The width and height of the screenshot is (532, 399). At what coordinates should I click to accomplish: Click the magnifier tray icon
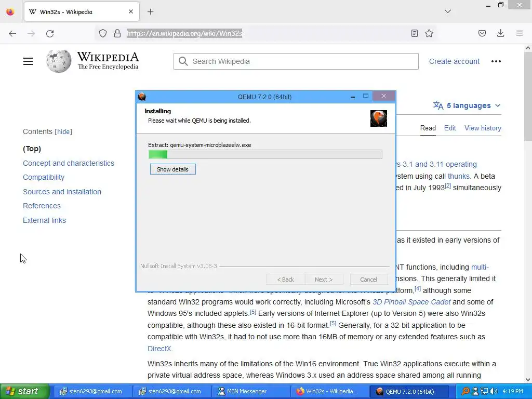465,391
